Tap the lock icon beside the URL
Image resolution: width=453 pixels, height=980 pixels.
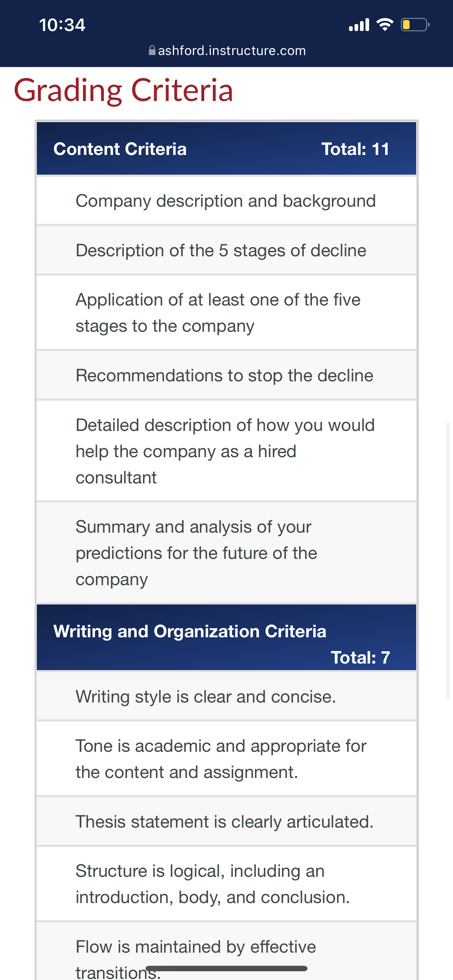tap(152, 50)
